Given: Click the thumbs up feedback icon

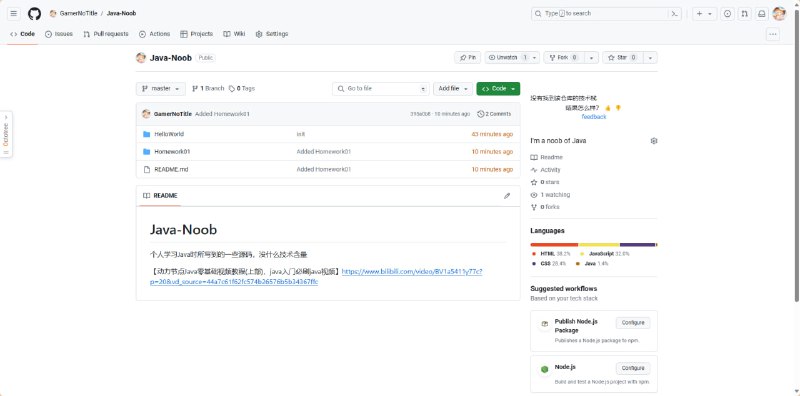Looking at the screenshot, I should tap(608, 108).
